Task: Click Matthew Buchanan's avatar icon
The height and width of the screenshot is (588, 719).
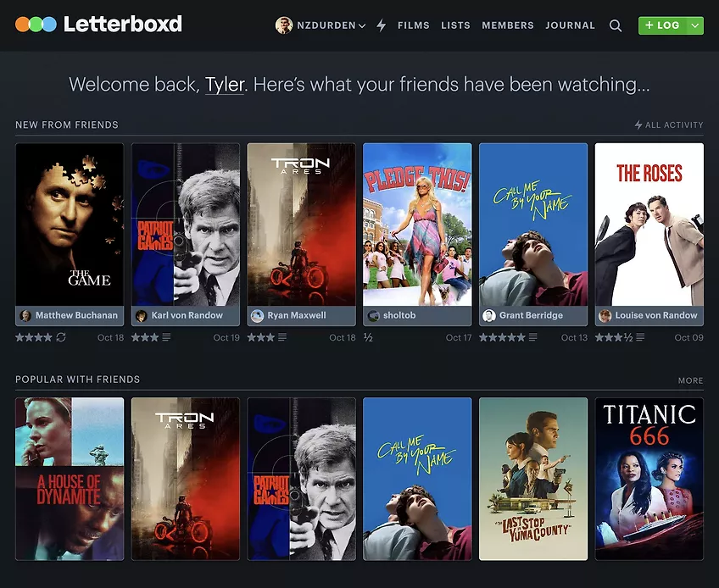Action: click(25, 315)
